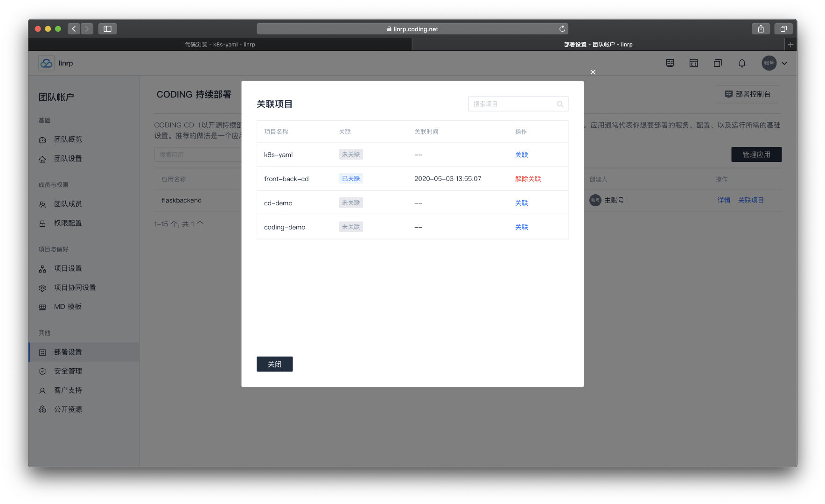Click the linrp.coding.net address bar
Image resolution: width=825 pixels, height=504 pixels.
tap(412, 29)
